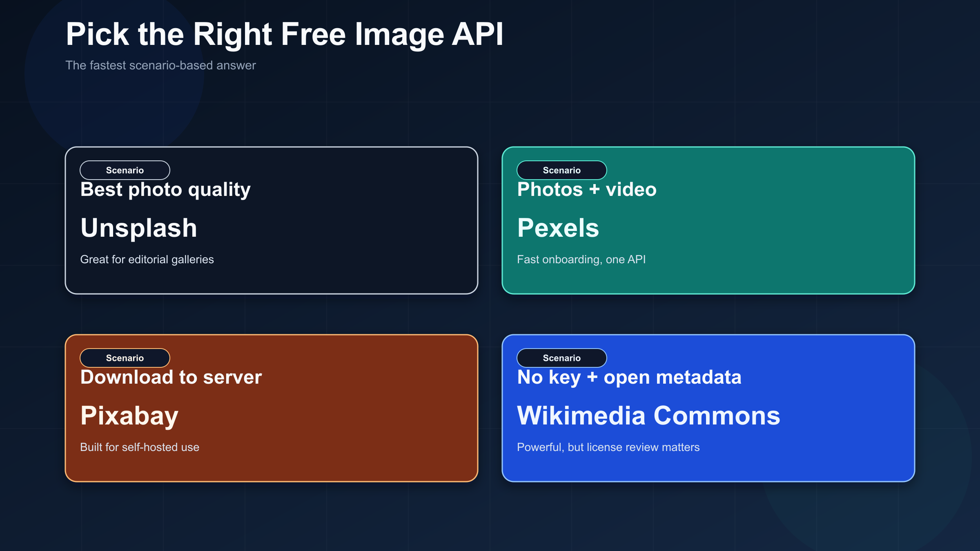Click the Pexels heading
Screen dimensions: 980x551
point(558,228)
